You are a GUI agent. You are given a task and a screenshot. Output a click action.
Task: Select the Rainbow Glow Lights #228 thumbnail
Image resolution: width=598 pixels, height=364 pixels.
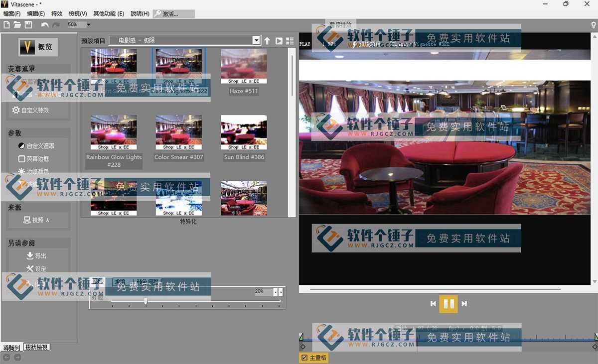(x=114, y=132)
